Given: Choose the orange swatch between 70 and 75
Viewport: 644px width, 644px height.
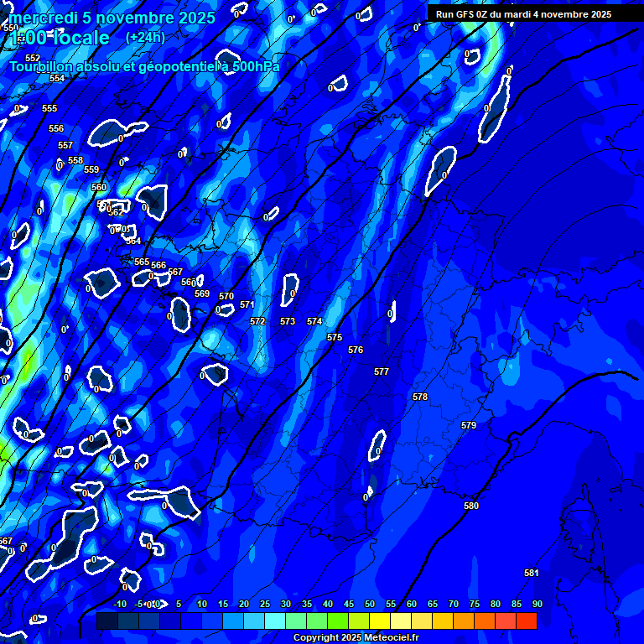Looking at the screenshot, I should (464, 621).
